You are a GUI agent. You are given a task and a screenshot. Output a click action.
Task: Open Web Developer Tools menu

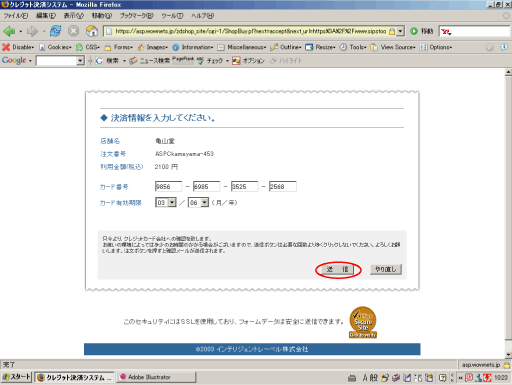click(x=353, y=47)
